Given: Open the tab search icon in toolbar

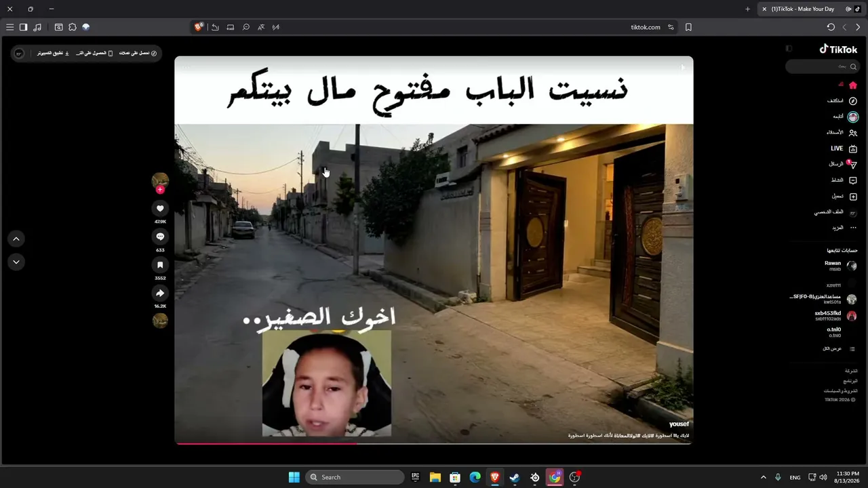Looking at the screenshot, I should pos(58,27).
